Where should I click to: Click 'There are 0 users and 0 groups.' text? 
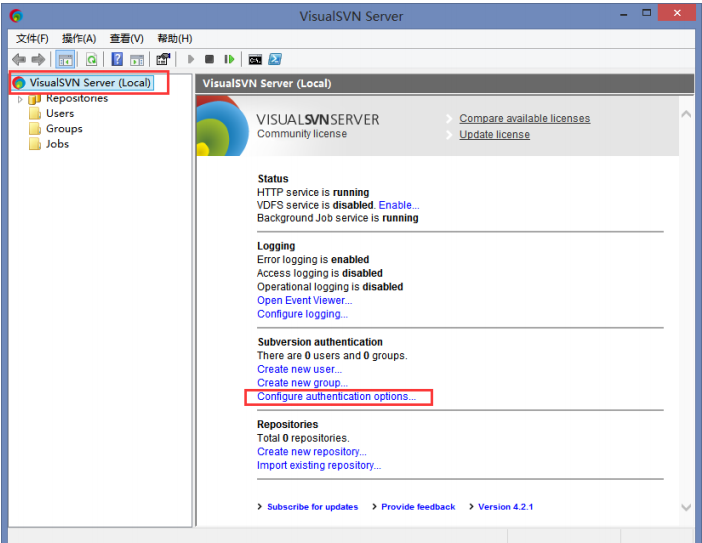[x=332, y=355]
